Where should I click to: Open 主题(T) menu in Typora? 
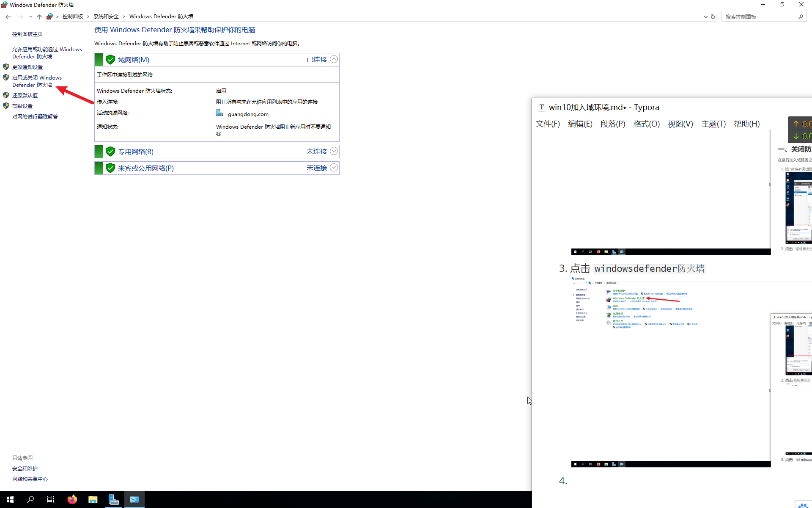coord(713,124)
